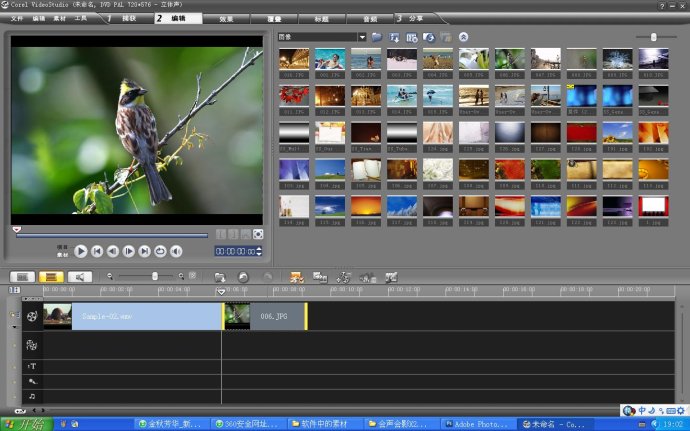This screenshot has height=431, width=690.
Task: Click the Play button under the preview
Action: click(82, 251)
